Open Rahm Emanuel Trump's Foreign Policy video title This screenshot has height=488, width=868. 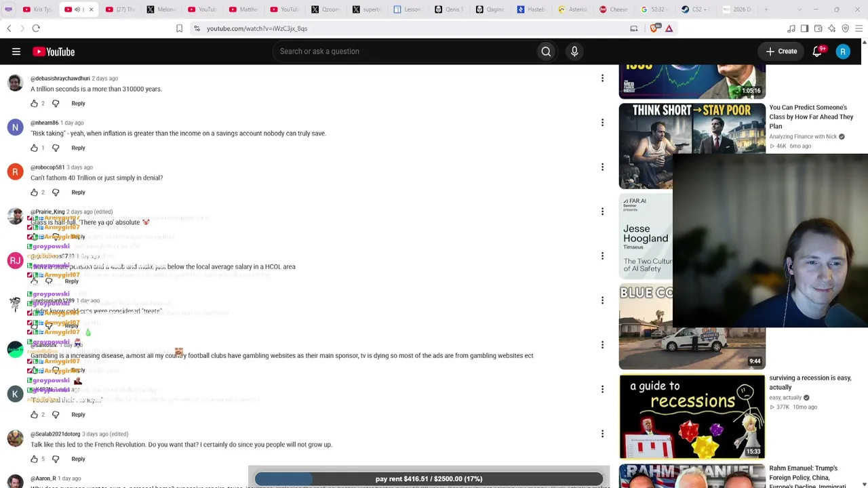pos(807,476)
